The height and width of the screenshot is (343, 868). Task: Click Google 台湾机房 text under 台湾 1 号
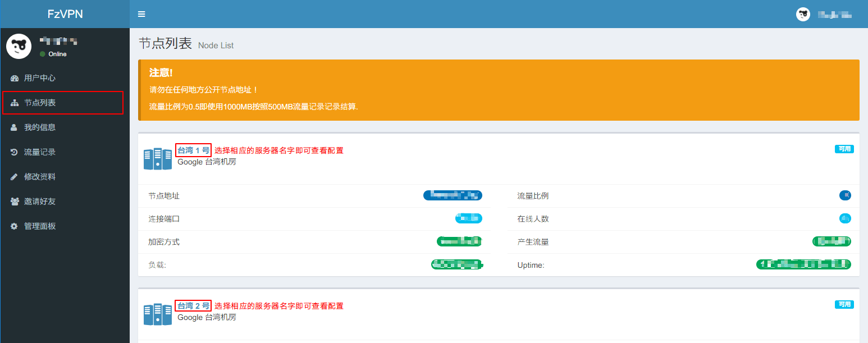pos(207,162)
